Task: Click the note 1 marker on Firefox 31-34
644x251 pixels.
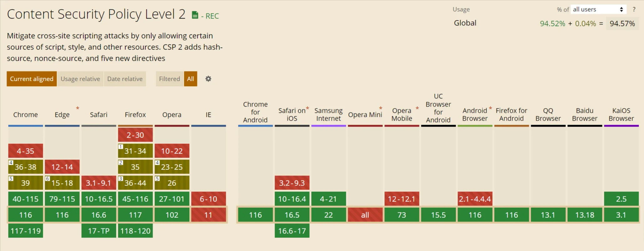Action: 121,147
